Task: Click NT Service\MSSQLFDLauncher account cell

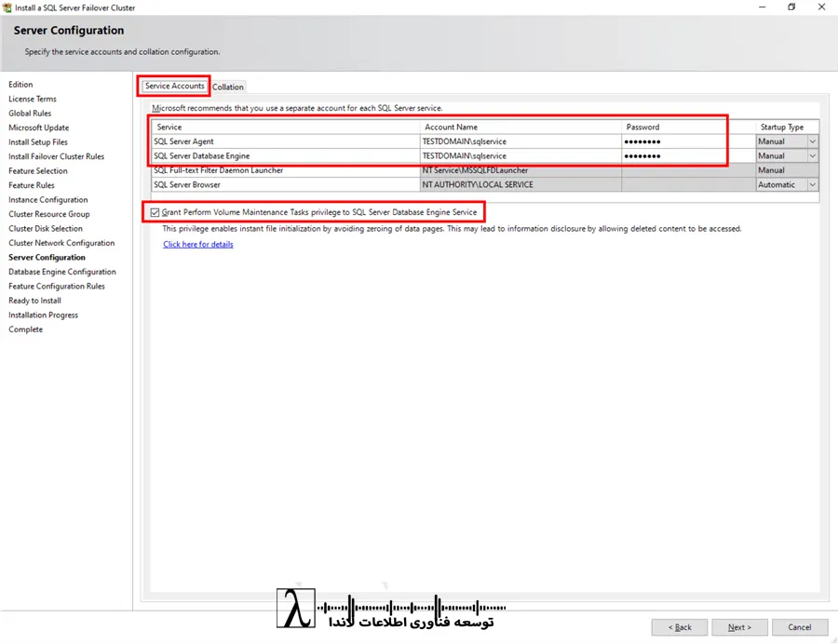Action: [x=520, y=170]
